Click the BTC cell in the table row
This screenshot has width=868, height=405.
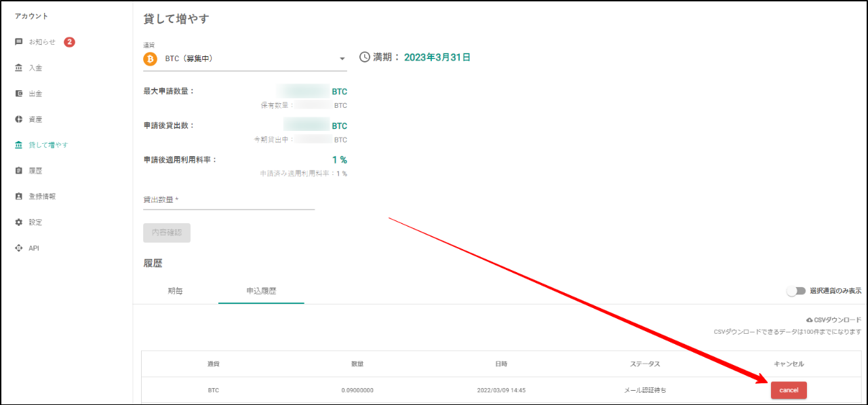tap(214, 391)
